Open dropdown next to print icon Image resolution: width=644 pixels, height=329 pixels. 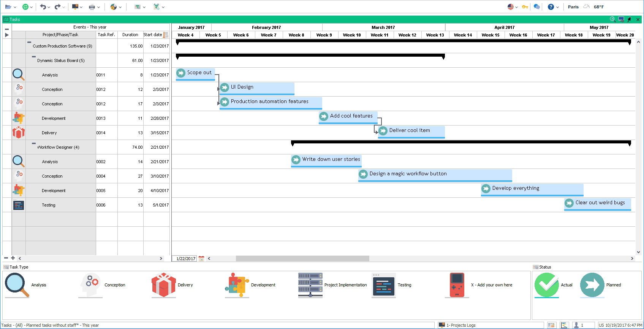(99, 7)
